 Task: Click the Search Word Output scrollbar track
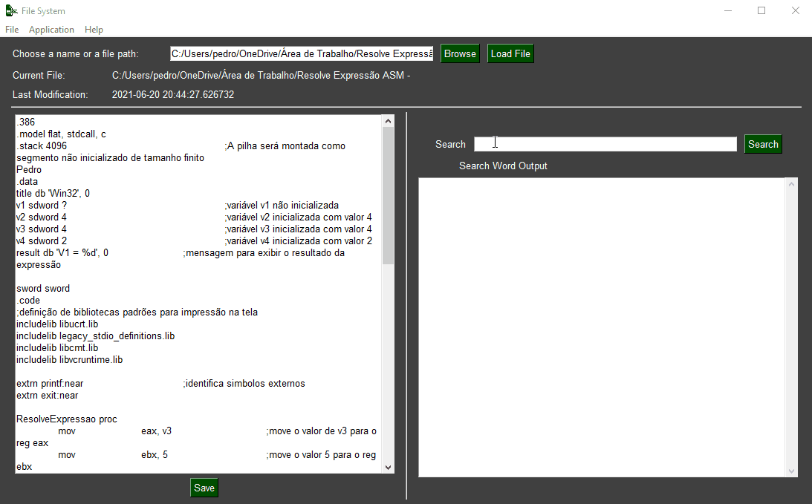791,327
